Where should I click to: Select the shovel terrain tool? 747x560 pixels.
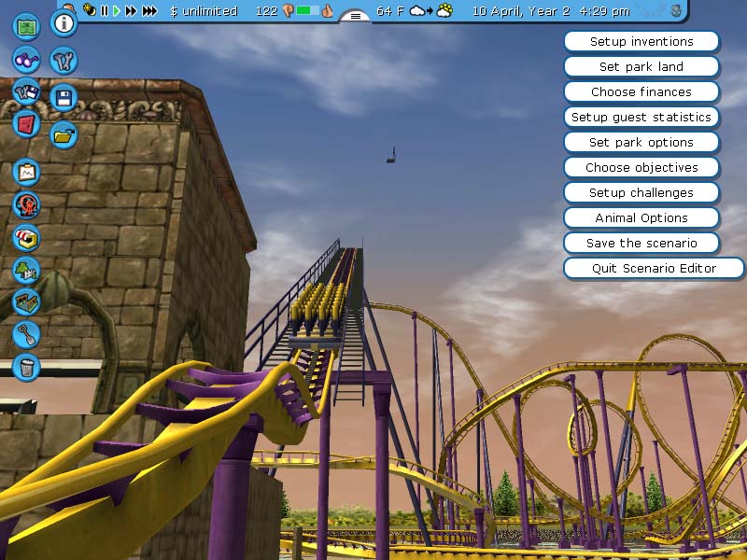click(x=26, y=335)
